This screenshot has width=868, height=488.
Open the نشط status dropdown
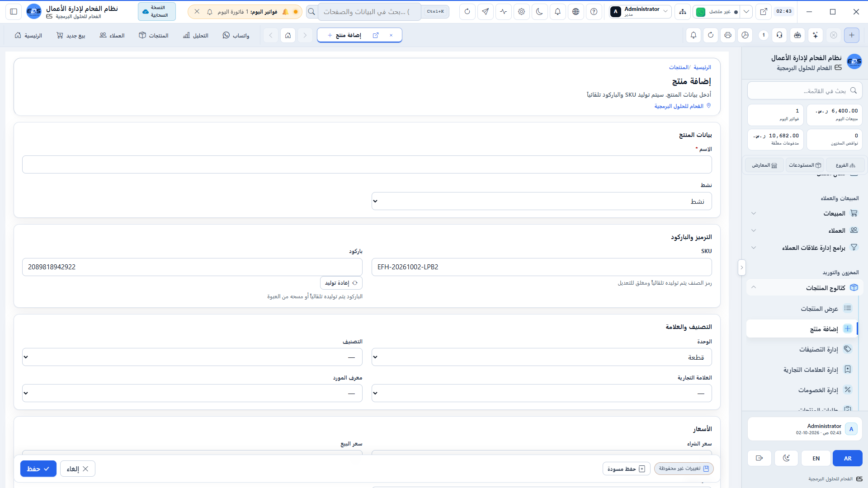coord(542,201)
